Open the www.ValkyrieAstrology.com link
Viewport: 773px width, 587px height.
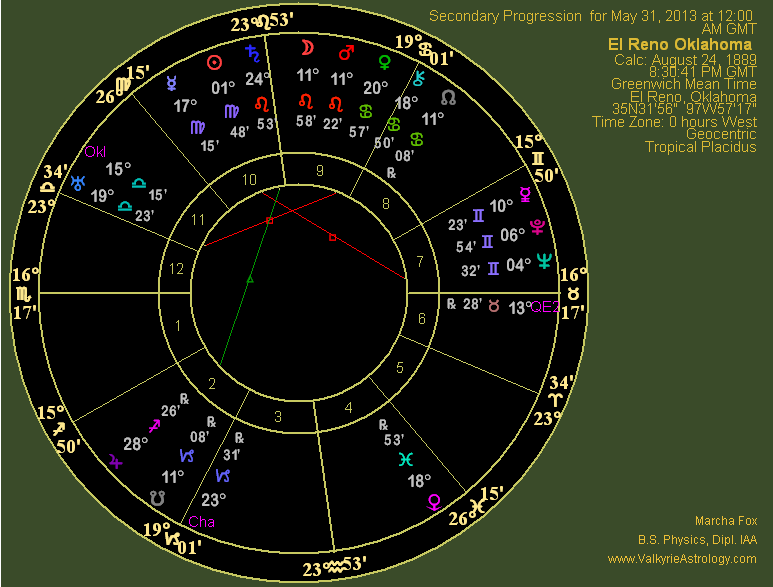click(682, 558)
